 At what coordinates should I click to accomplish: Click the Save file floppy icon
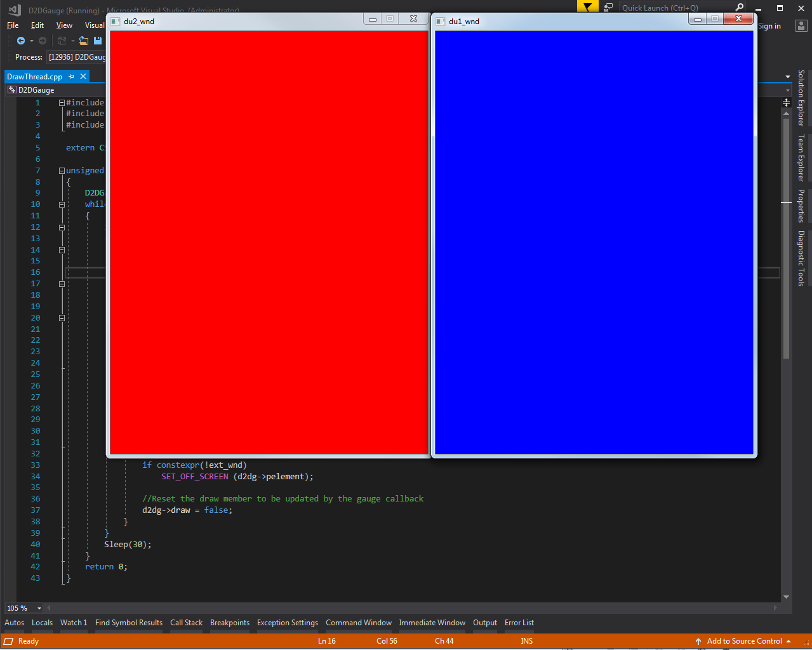click(98, 41)
